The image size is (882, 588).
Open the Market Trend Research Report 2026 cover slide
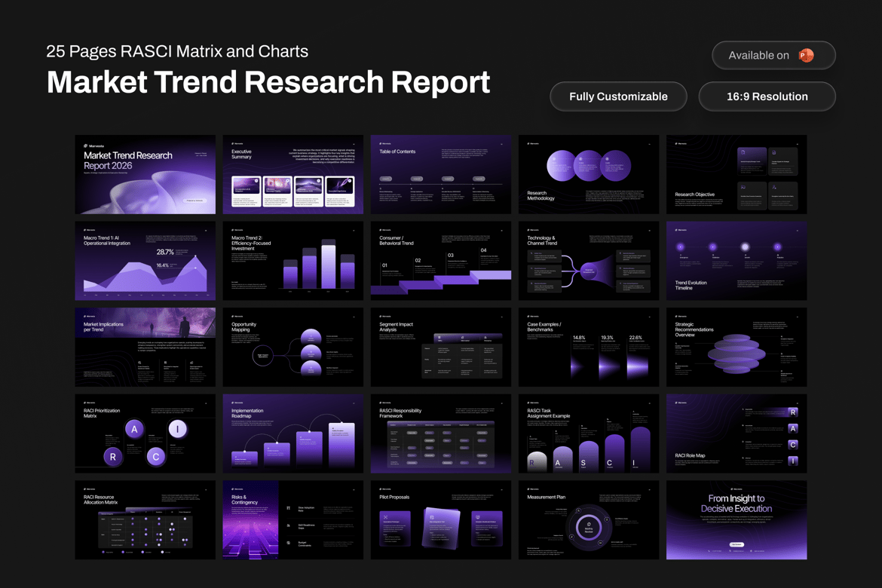pos(145,174)
